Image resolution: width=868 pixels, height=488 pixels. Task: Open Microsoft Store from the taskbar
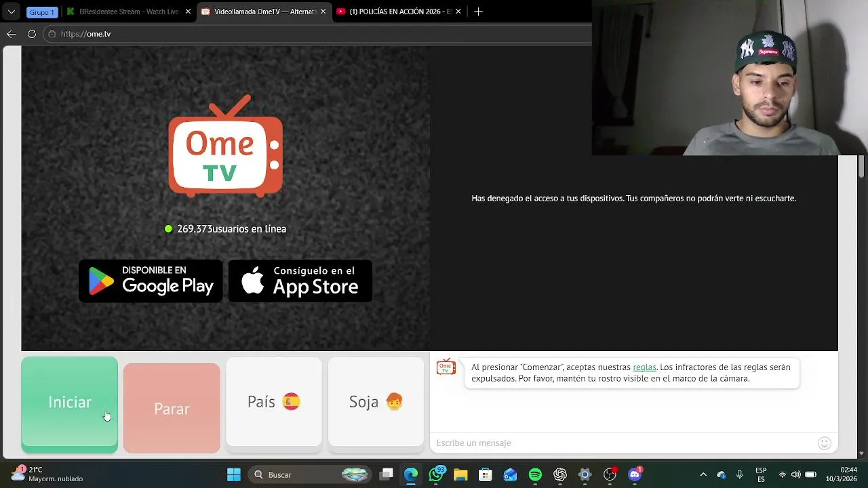[486, 474]
